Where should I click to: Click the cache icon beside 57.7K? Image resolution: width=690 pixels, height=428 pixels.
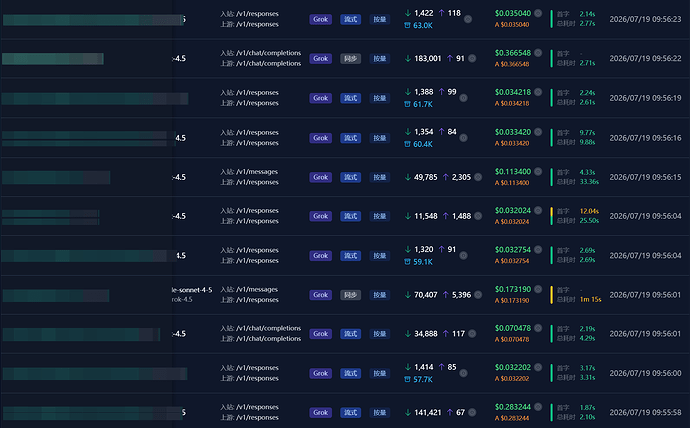click(407, 379)
